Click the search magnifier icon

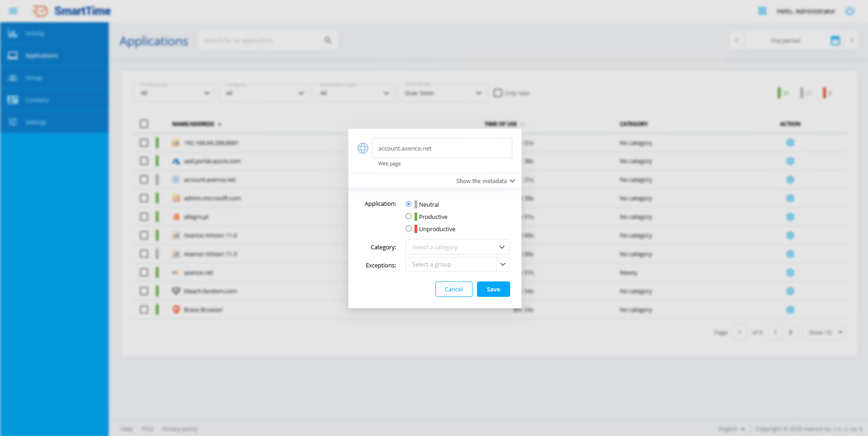(328, 41)
